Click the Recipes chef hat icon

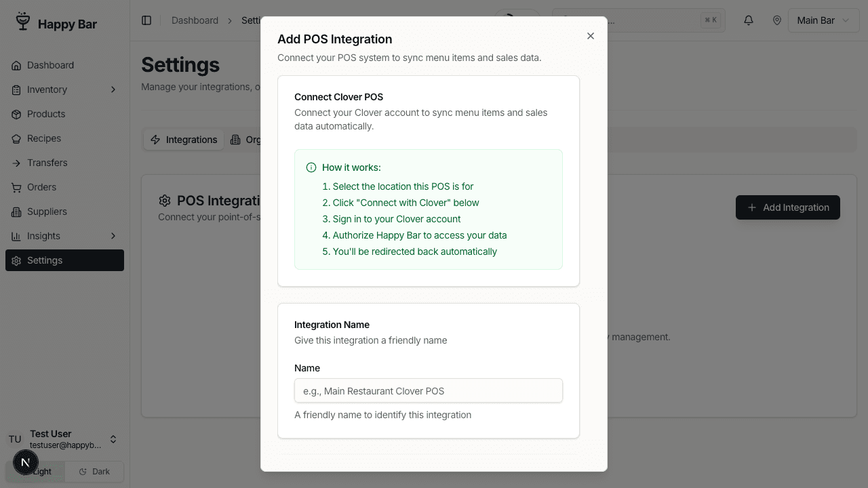coord(16,139)
